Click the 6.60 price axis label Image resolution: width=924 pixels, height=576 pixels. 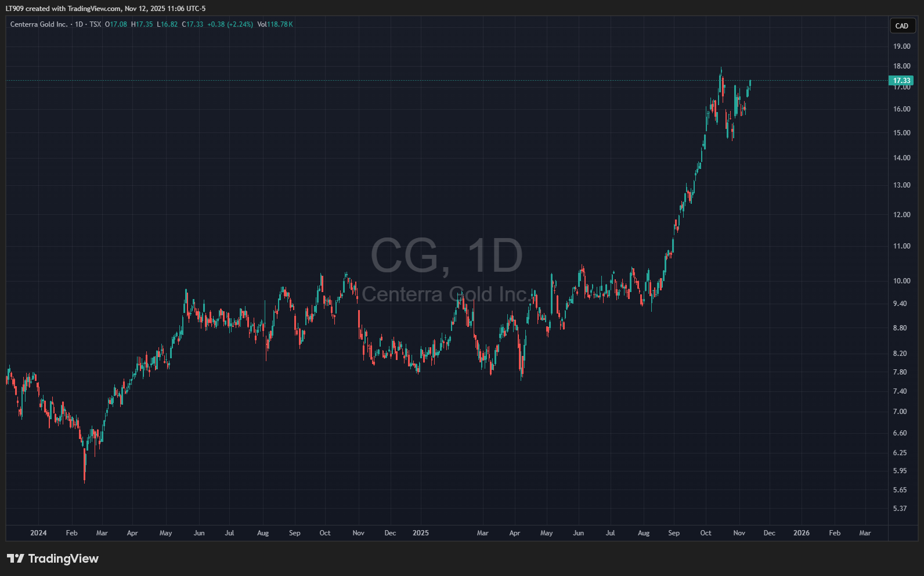click(900, 433)
